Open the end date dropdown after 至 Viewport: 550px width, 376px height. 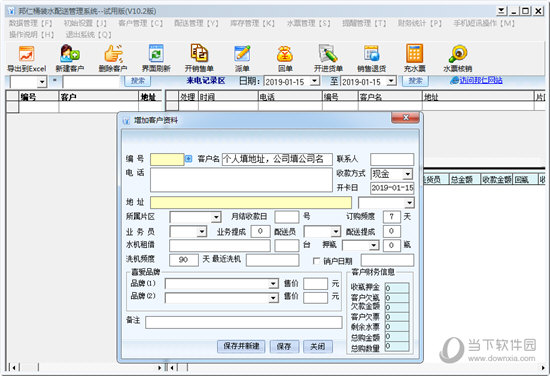coord(391,81)
